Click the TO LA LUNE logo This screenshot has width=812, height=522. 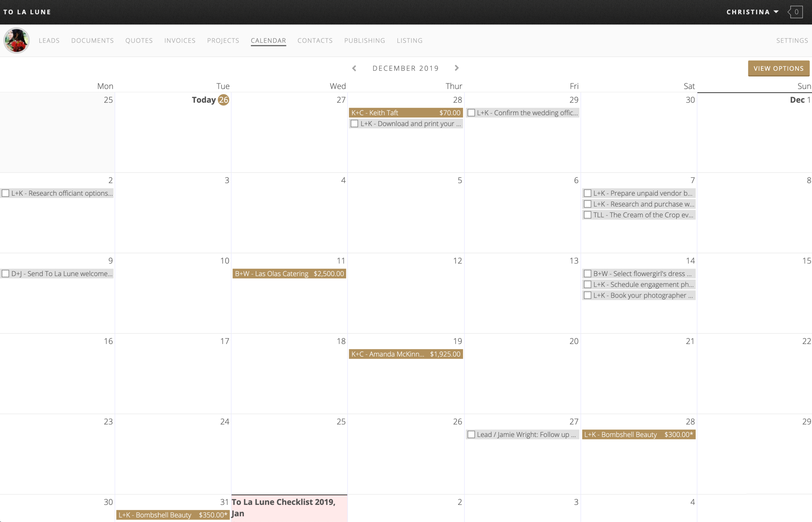click(x=27, y=12)
